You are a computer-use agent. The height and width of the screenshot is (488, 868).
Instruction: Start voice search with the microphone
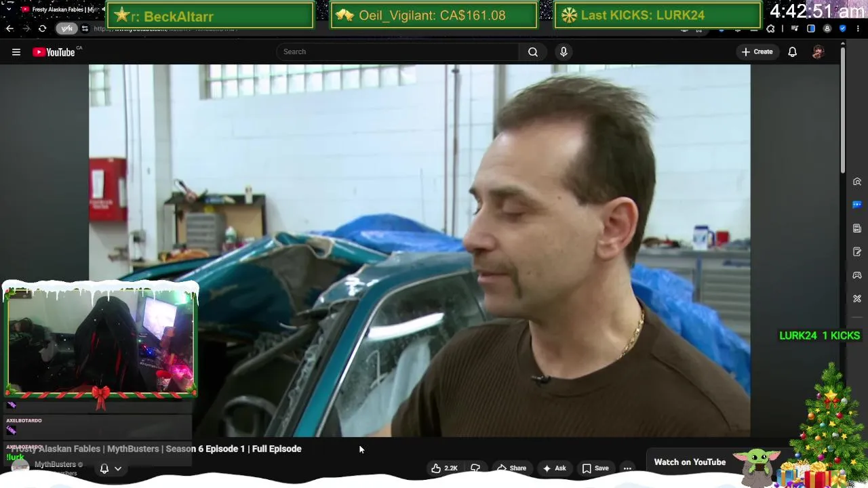click(564, 52)
